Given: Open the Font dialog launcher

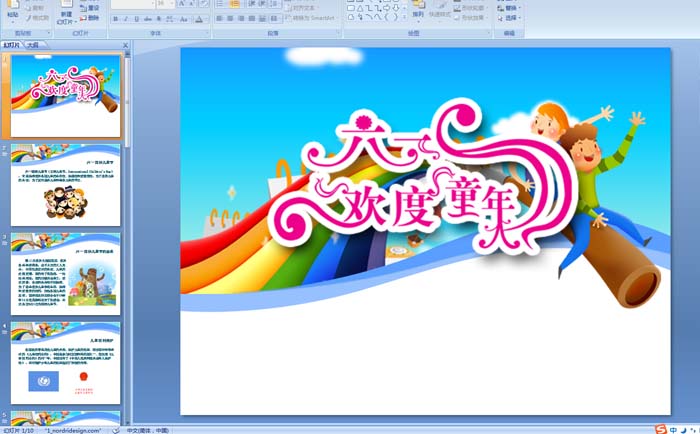Looking at the screenshot, I should click(x=207, y=33).
